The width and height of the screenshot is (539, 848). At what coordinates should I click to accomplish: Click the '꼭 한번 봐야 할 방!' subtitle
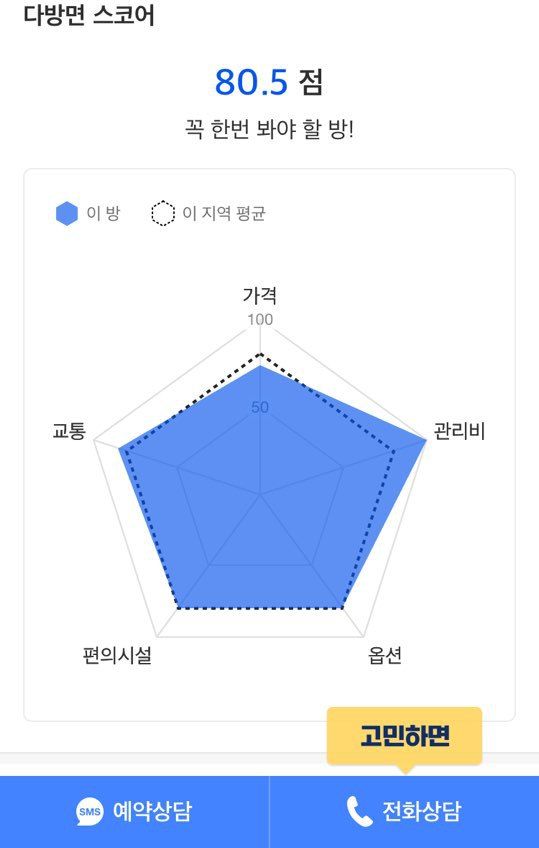click(269, 130)
